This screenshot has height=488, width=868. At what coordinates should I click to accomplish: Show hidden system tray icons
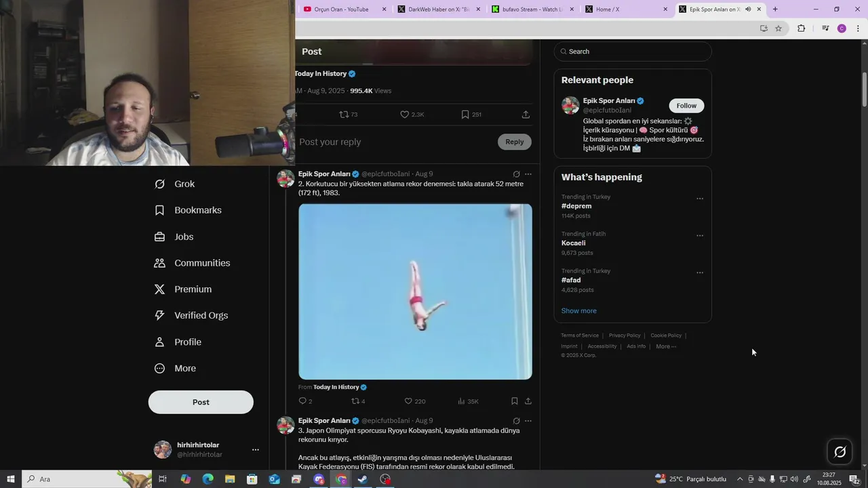740,479
